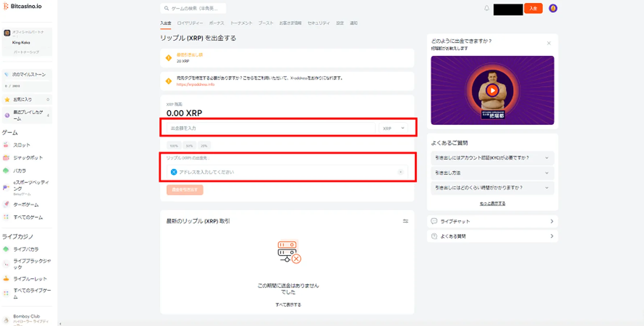Screen dimensions: 644x326
Task: Close the how-to-withdraw panel
Action: pyautogui.click(x=549, y=43)
